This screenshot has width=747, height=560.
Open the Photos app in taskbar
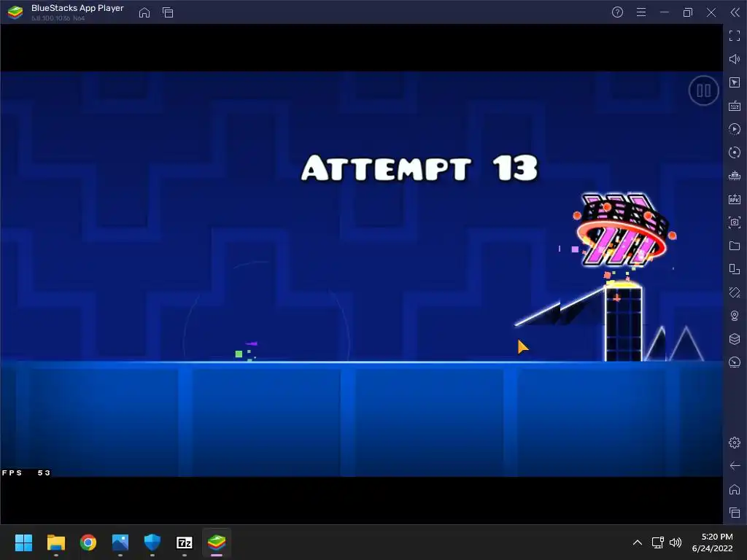pos(120,542)
